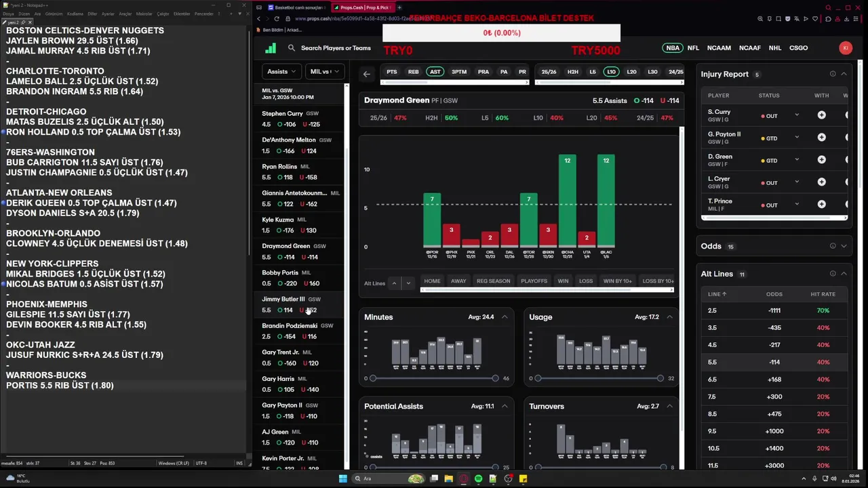Select the L20 time range pill

631,72
